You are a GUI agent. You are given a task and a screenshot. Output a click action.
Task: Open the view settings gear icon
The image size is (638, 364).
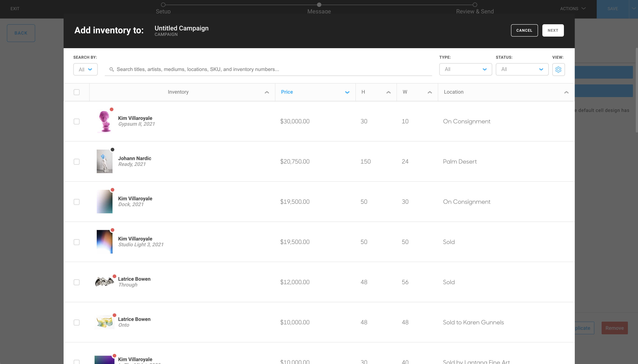(x=558, y=69)
